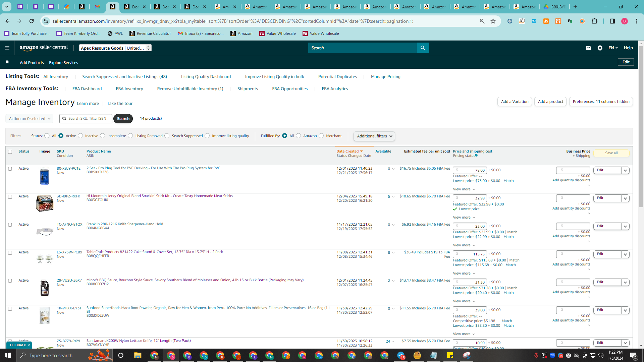Open the Revenue Calculator bookmark
This screenshot has height=362, width=644.
pyautogui.click(x=150, y=34)
